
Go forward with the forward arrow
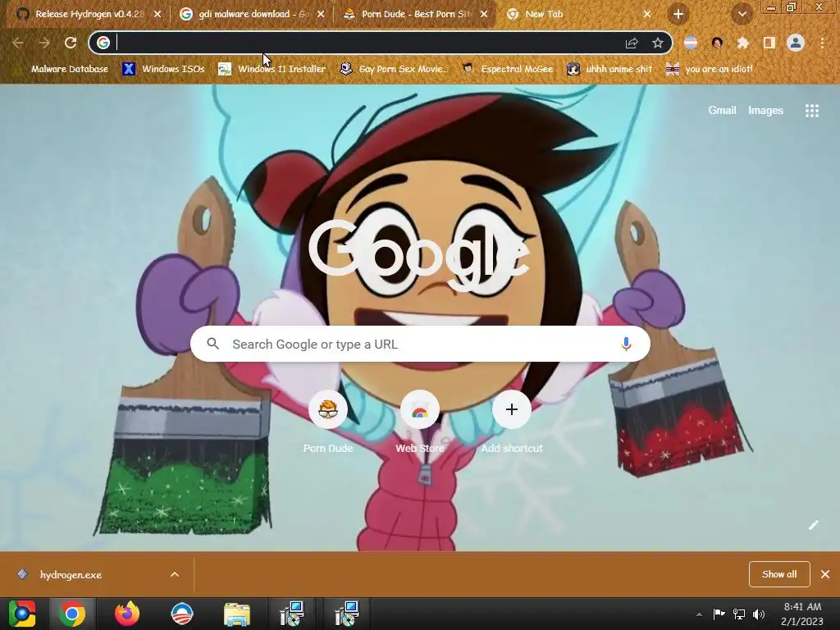tap(44, 43)
